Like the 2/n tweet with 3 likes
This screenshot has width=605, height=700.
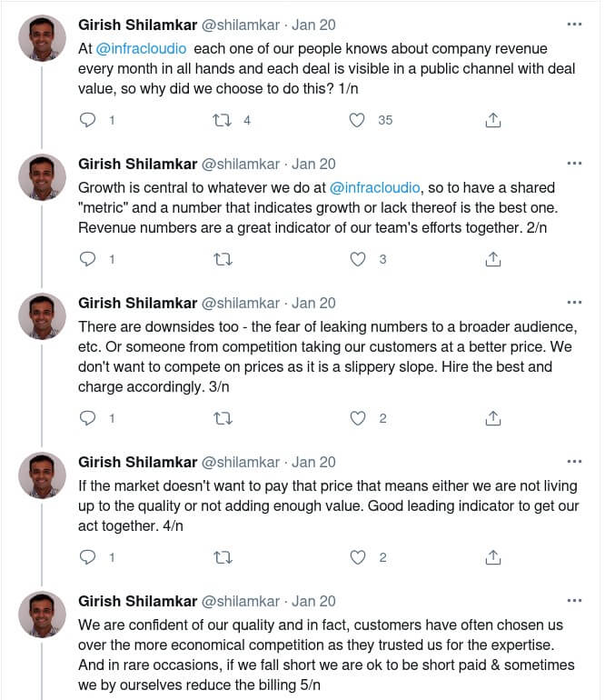tap(357, 259)
